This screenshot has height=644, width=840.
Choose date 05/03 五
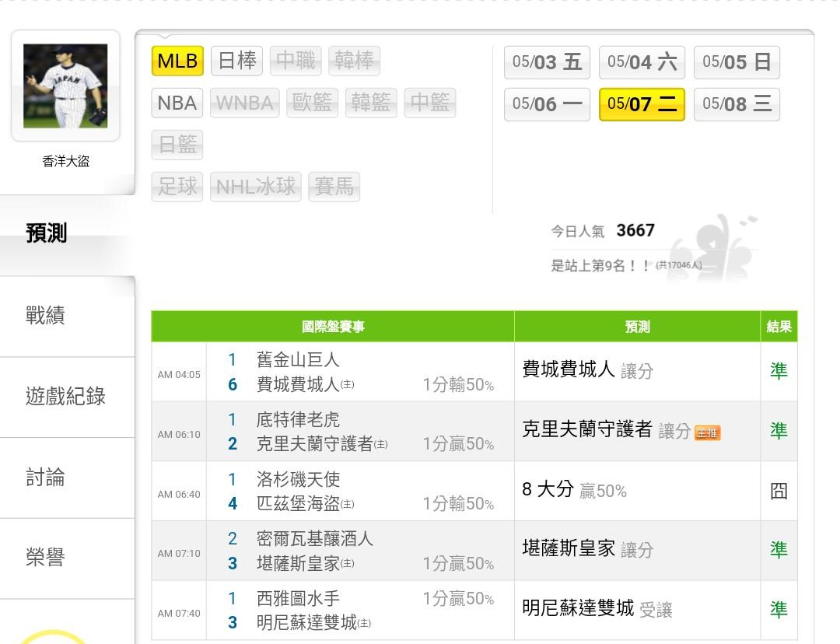pos(547,62)
